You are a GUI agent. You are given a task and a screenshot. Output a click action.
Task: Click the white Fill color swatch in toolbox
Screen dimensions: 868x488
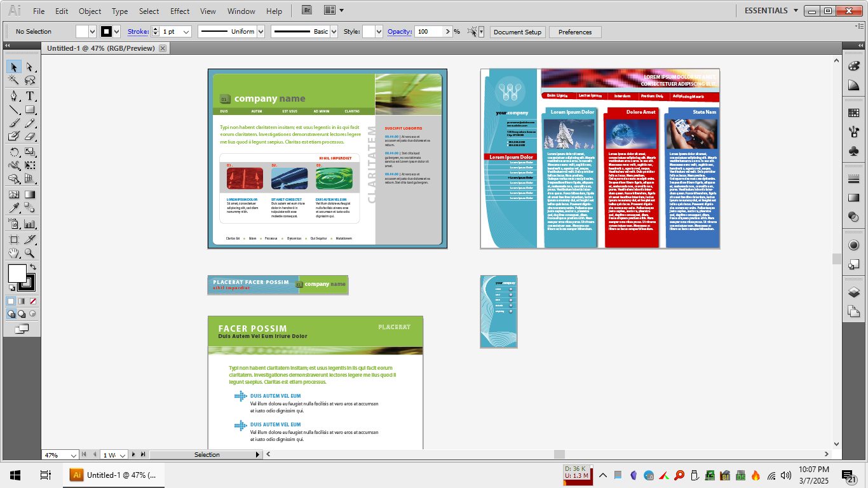17,273
